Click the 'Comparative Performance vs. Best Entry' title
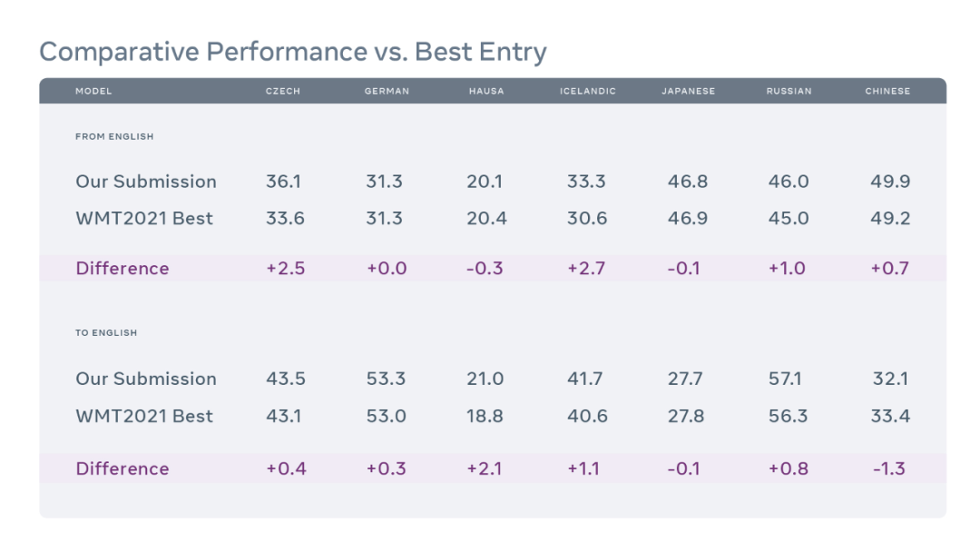Image resolution: width=980 pixels, height=552 pixels. click(293, 52)
